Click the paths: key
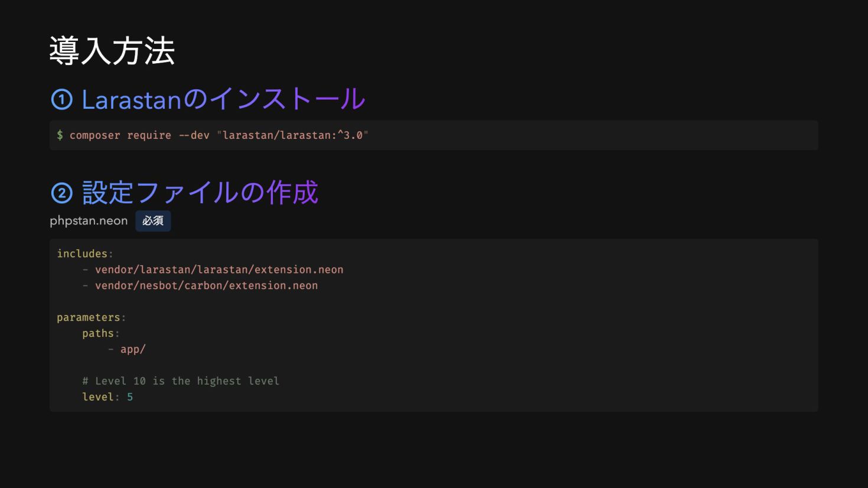This screenshot has width=868, height=488. pos(101,333)
